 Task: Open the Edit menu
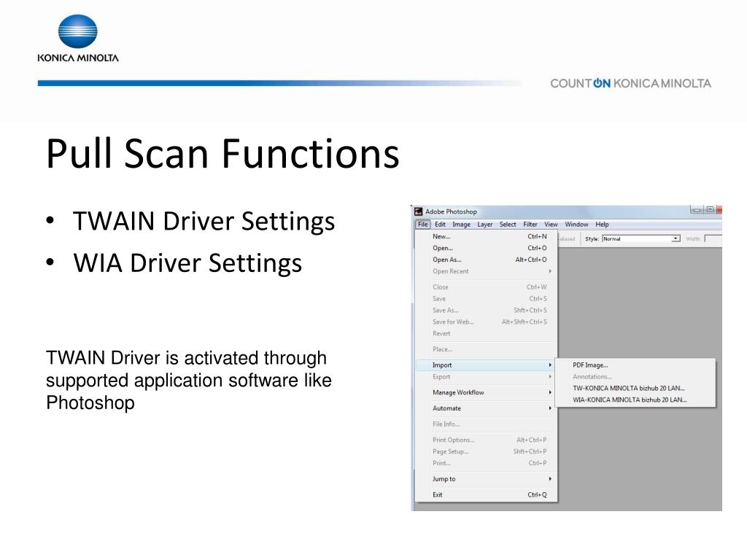click(x=440, y=225)
